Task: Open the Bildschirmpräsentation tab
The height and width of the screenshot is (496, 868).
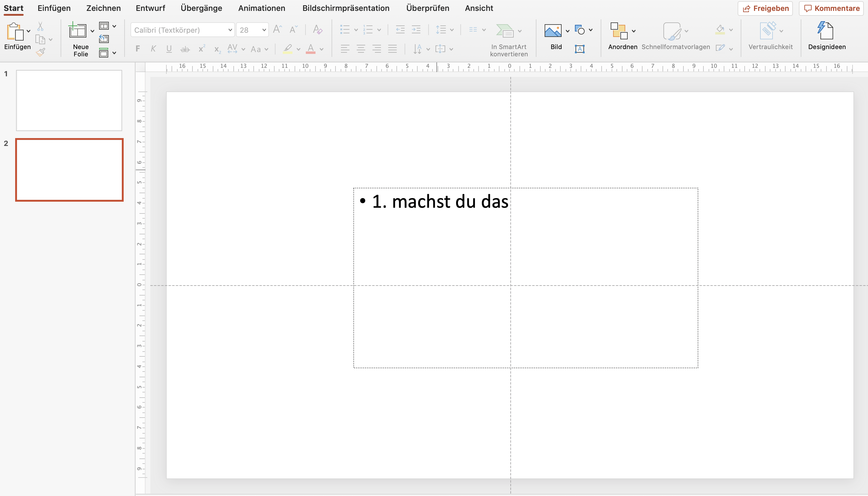Action: pyautogui.click(x=346, y=8)
